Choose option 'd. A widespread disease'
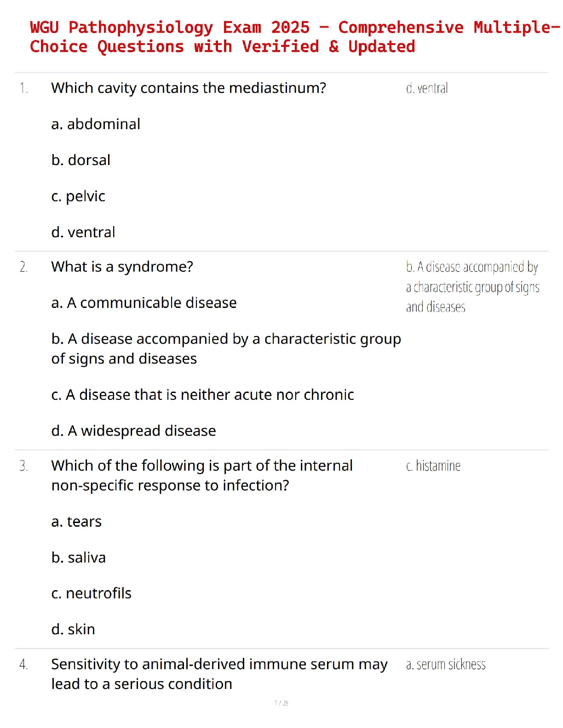563x728 pixels. pos(133,431)
